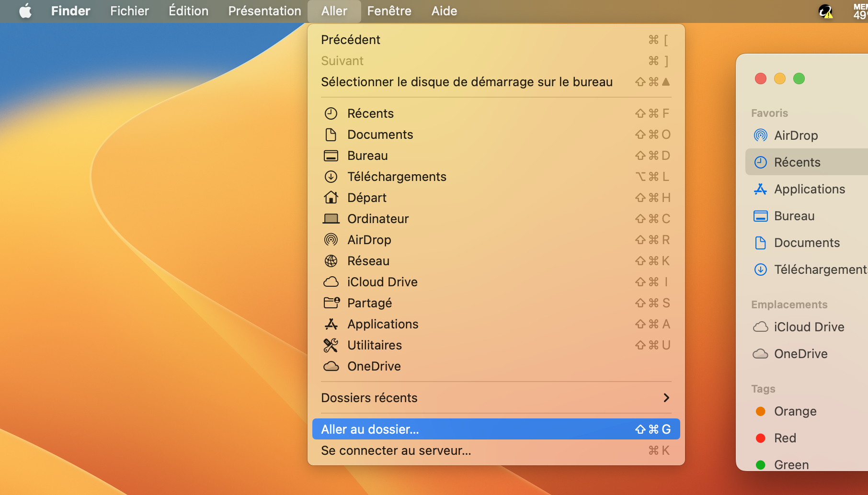Click the AirDrop icon in the Finder sidebar

761,135
